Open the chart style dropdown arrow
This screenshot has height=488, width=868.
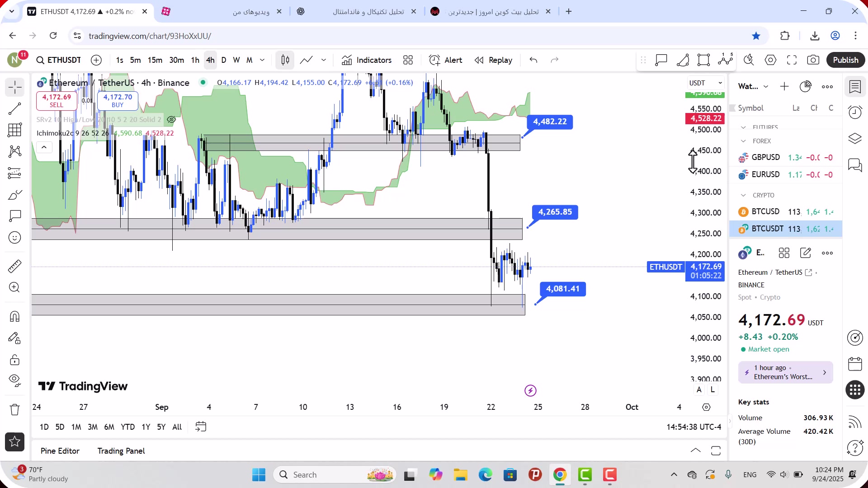pyautogui.click(x=324, y=60)
